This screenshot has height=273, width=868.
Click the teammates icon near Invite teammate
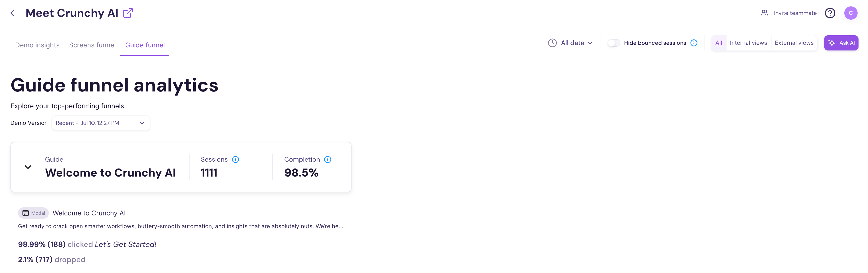click(764, 13)
